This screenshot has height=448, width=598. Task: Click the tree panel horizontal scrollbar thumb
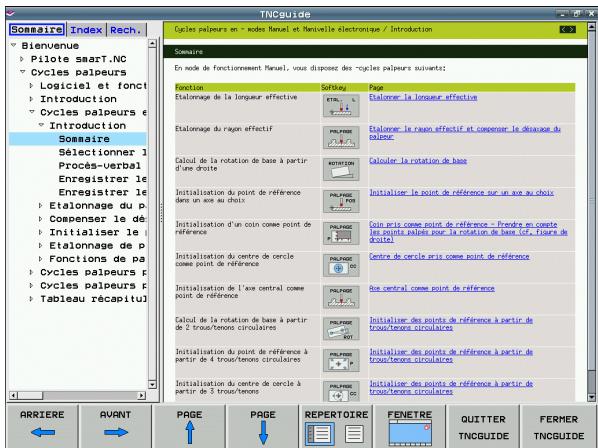[x=30, y=395]
